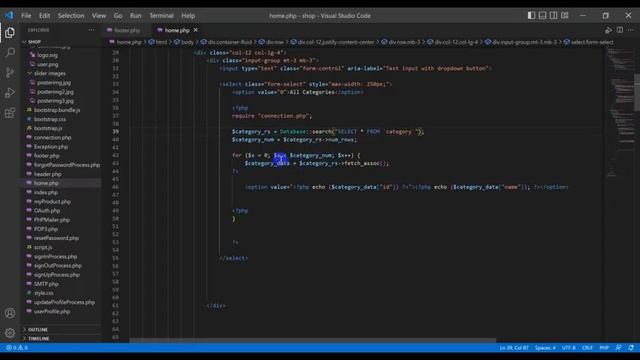The image size is (640, 360).
Task: Toggle the bottom panel layout icon
Action: point(542,16)
